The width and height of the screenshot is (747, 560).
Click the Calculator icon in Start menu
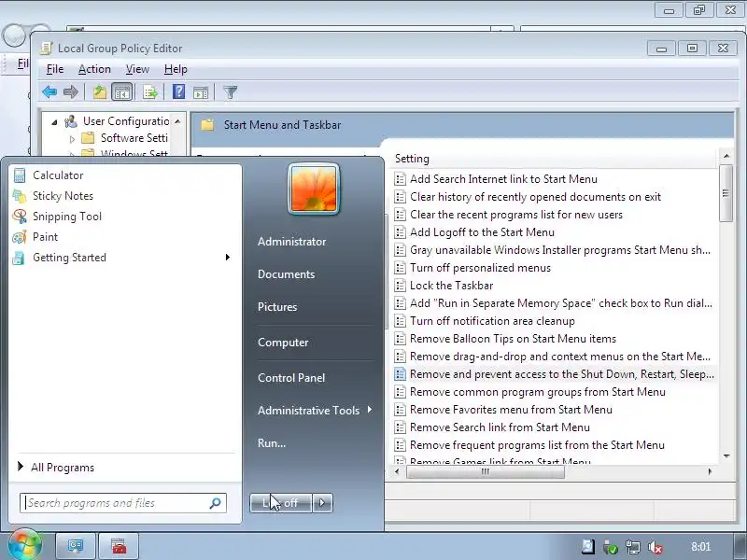pyautogui.click(x=20, y=175)
